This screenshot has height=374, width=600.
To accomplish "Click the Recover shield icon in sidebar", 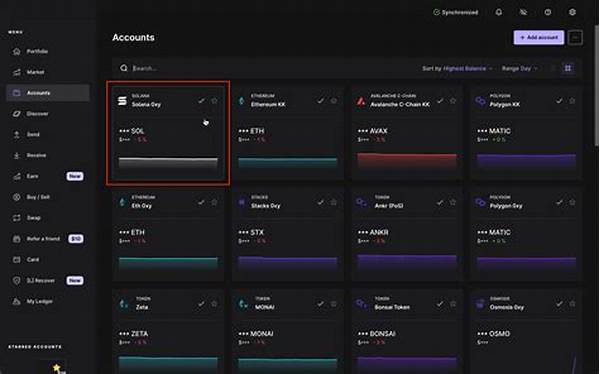I will tap(16, 281).
